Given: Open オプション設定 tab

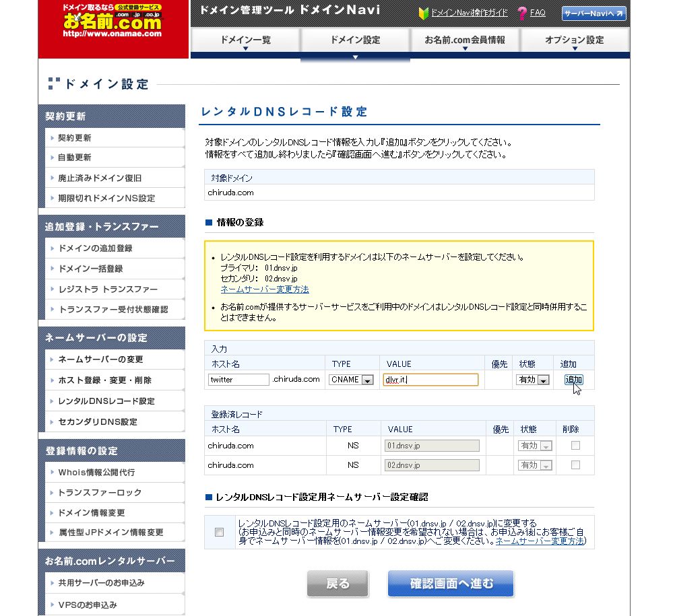Looking at the screenshot, I should pyautogui.click(x=575, y=40).
